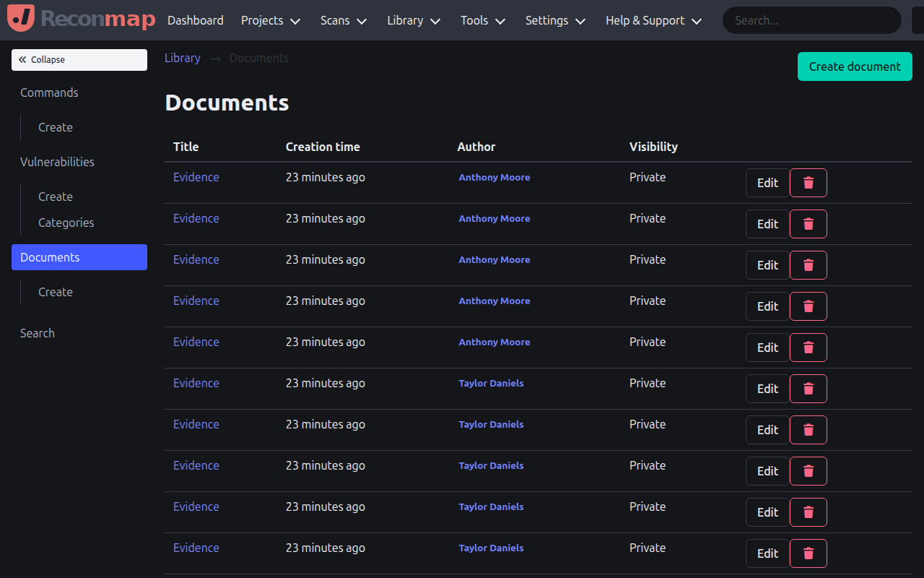
Task: Click the Library breadcrumb link
Action: pos(182,58)
